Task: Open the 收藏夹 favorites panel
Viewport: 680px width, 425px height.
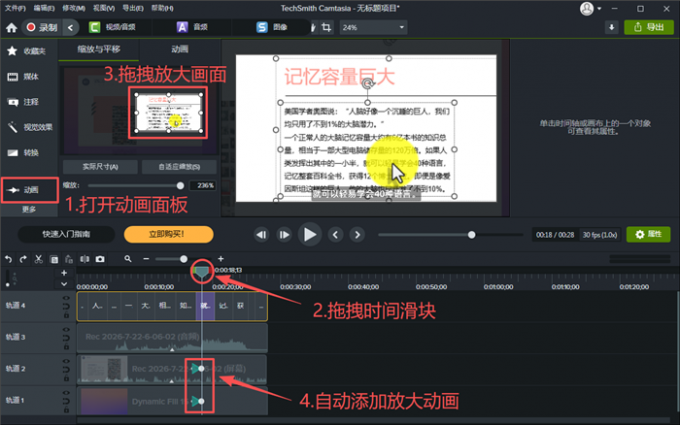Action: (x=29, y=51)
